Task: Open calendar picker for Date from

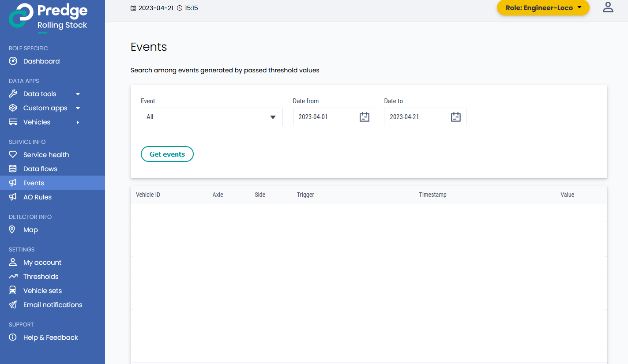Action: click(x=364, y=117)
